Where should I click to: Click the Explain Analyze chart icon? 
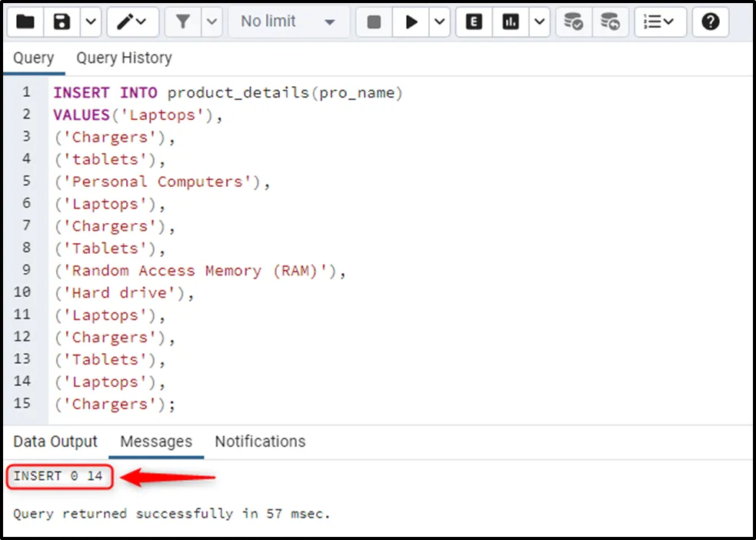click(511, 22)
